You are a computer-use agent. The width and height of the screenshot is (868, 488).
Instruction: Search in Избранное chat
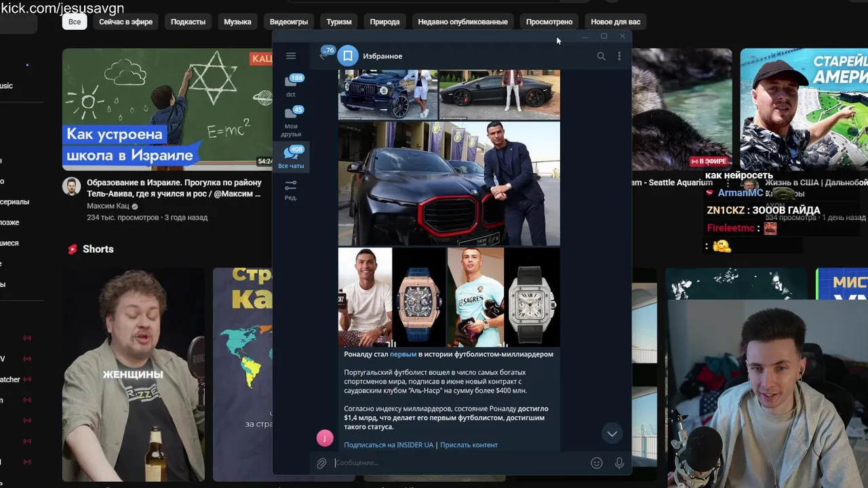(601, 56)
